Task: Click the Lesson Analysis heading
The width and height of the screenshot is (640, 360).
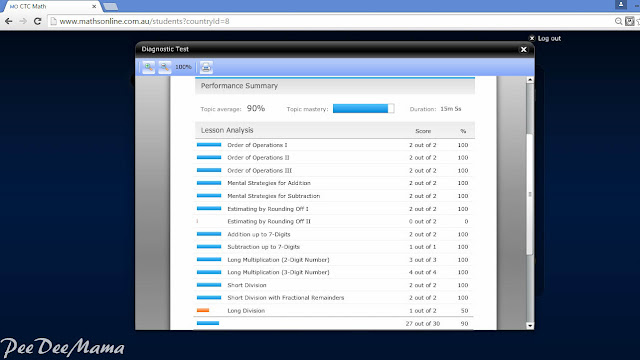Action: point(227,130)
